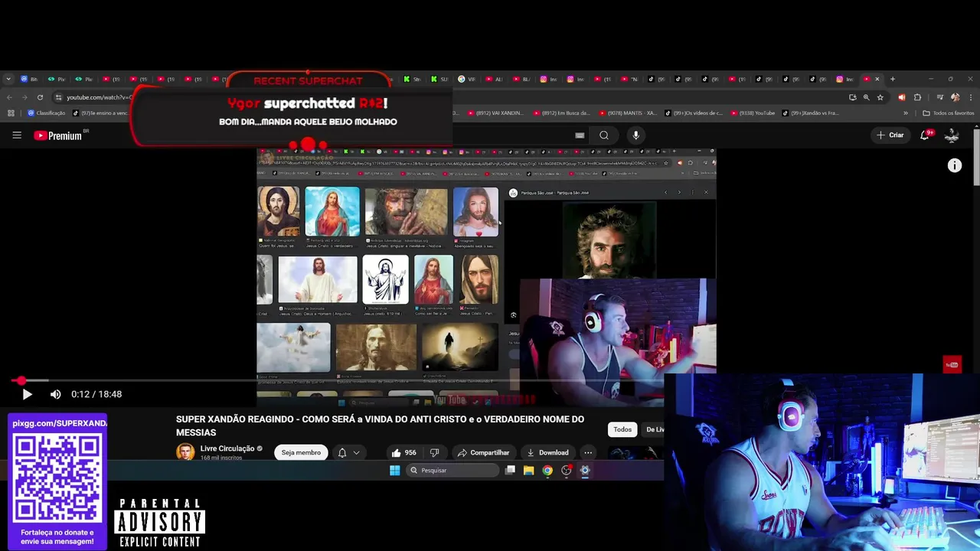The width and height of the screenshot is (980, 551).
Task: Open the YouTube account avatar menu
Action: point(952,135)
